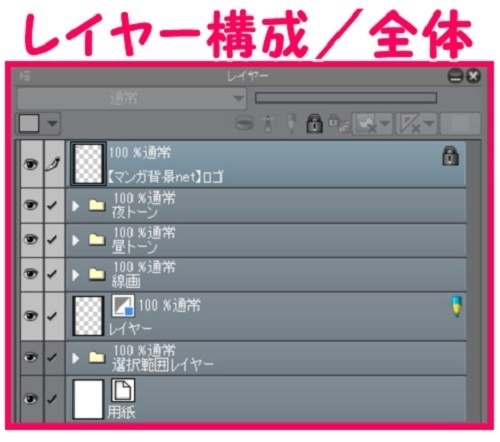
Task: Hide the レイヤー layer
Action: [x=31, y=316]
